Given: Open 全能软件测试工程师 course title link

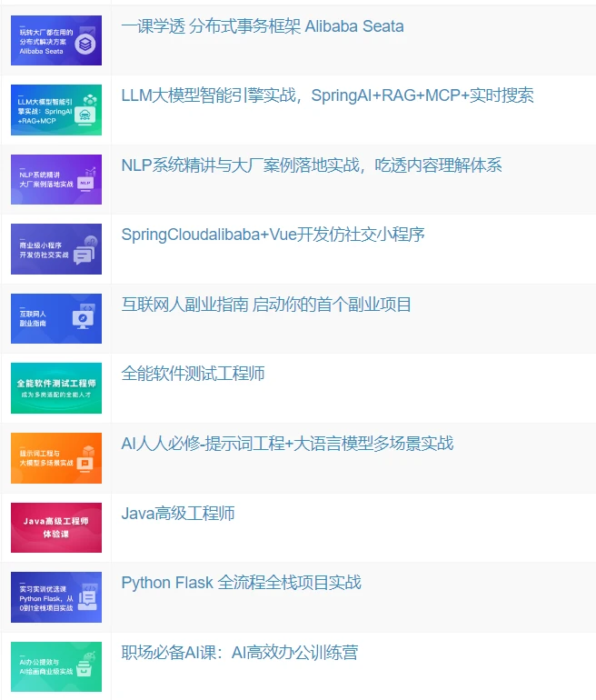Looking at the screenshot, I should [193, 374].
